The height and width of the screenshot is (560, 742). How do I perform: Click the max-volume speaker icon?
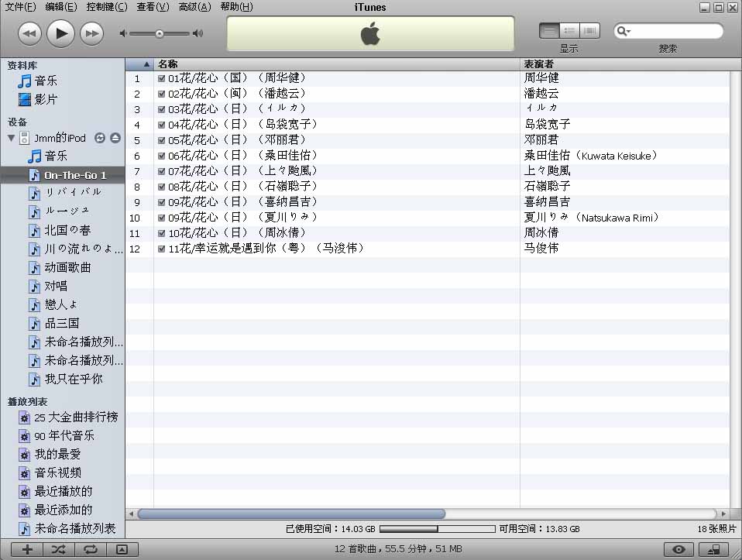tap(198, 33)
